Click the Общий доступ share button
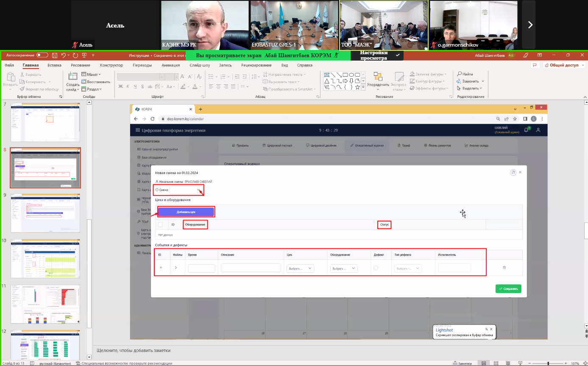Image resolution: width=588 pixels, height=366 pixels. (x=564, y=65)
